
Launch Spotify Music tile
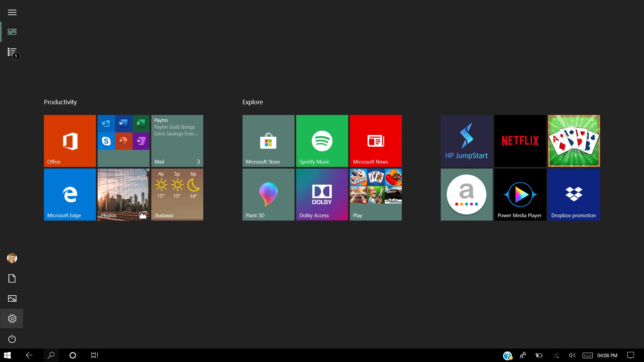[322, 141]
